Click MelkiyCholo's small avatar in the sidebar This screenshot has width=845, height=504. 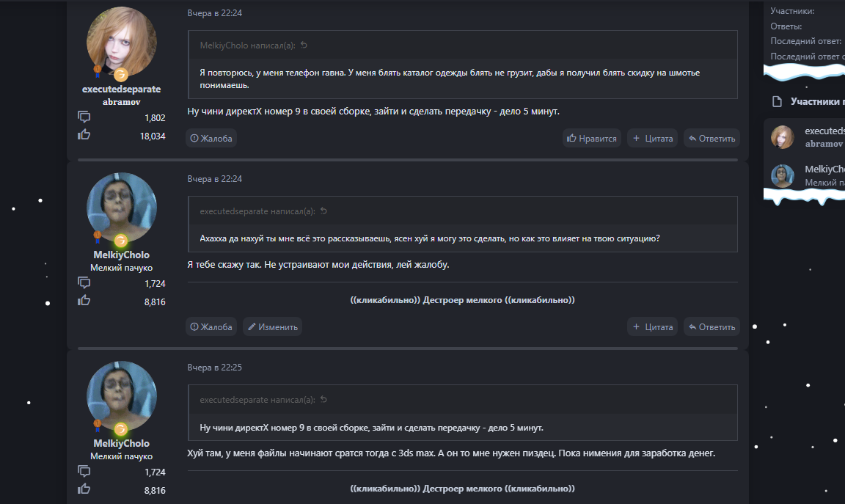click(783, 175)
